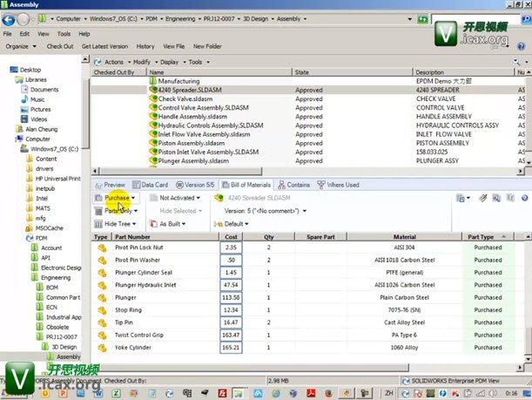Edit the Plunger Hydraulic Inlet cost field
Screen dimensions: 532x400
click(x=231, y=285)
